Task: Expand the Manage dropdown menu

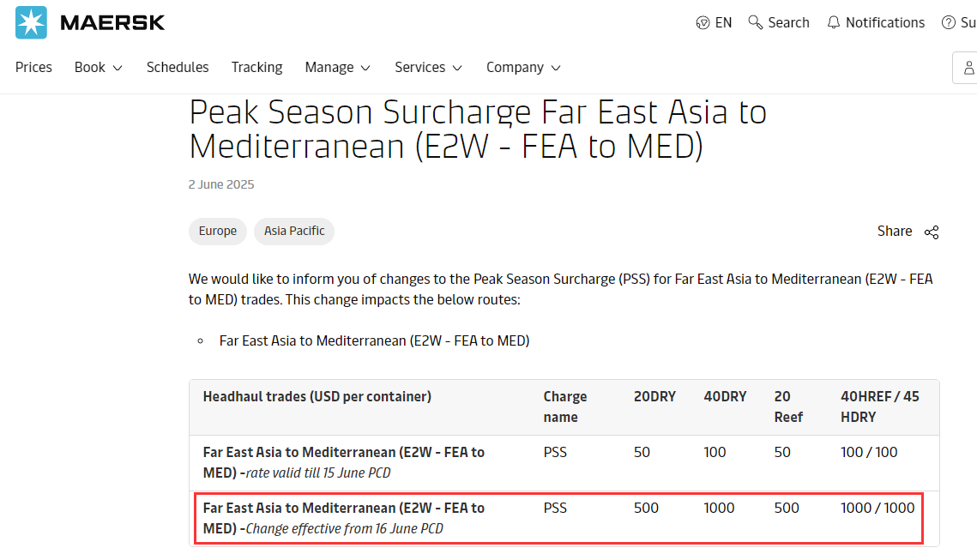Action: [337, 67]
